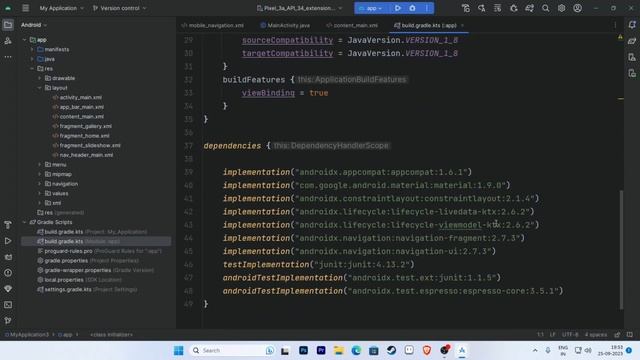The image size is (640, 360).
Task: Click 4 spaces indent setting
Action: point(596,335)
